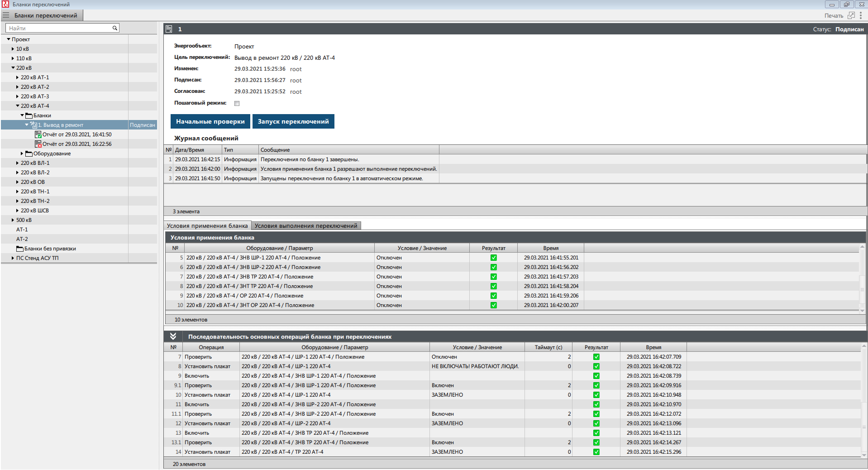The width and height of the screenshot is (868, 470).
Task: Expand the 110 кВ tree node
Action: (x=12, y=58)
